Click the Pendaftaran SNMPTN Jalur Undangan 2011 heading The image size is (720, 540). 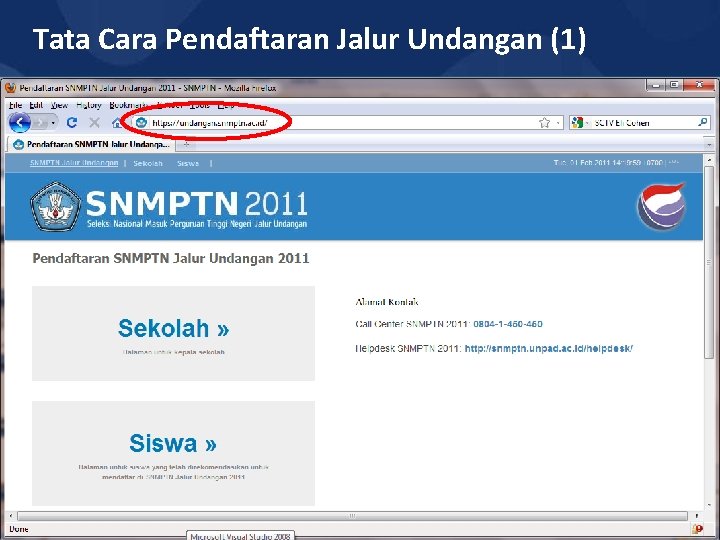click(x=171, y=259)
